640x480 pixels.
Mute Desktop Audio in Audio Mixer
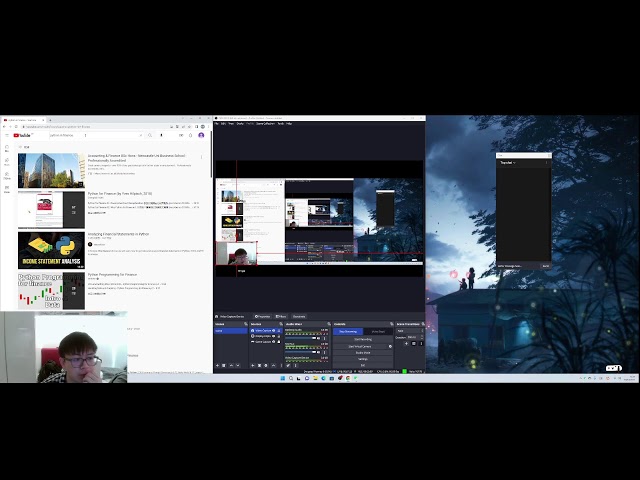319,338
